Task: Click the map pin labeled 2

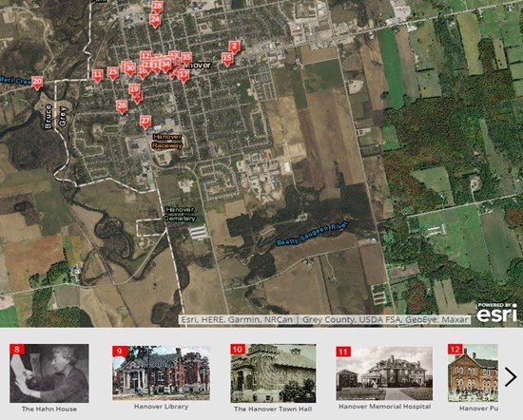Action: (x=235, y=48)
